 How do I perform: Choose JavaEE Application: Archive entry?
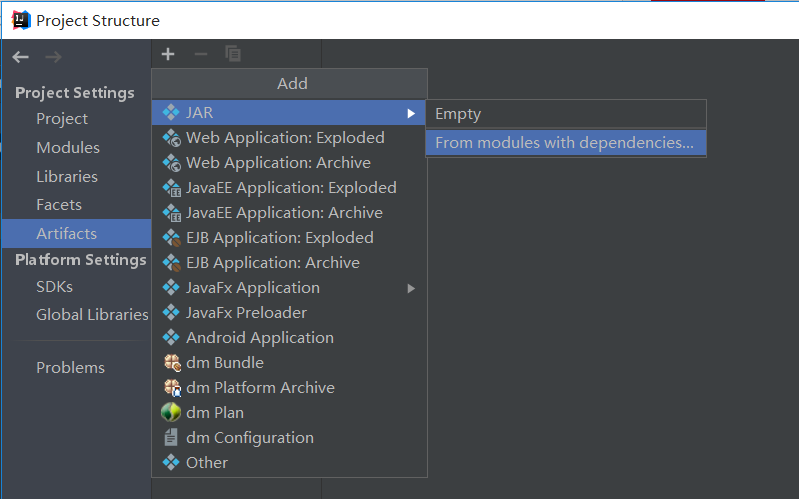click(x=288, y=213)
